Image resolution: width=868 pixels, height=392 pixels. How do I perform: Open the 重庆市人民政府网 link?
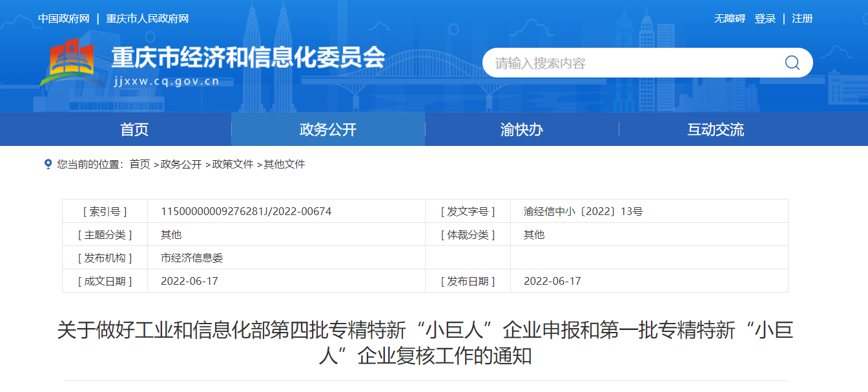pyautogui.click(x=147, y=19)
